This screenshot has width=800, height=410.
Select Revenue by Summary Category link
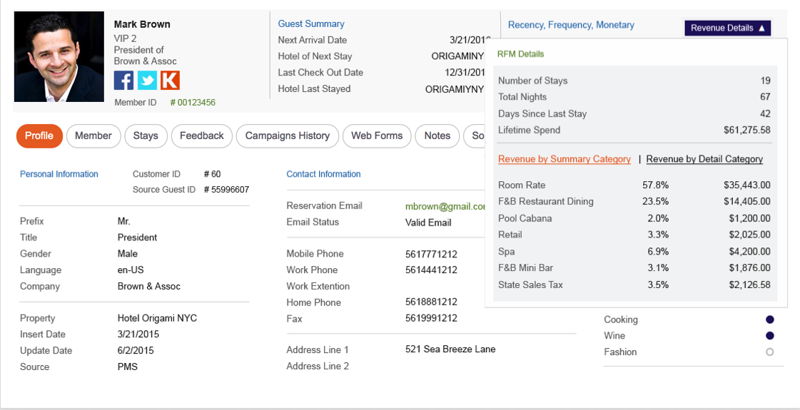click(564, 159)
